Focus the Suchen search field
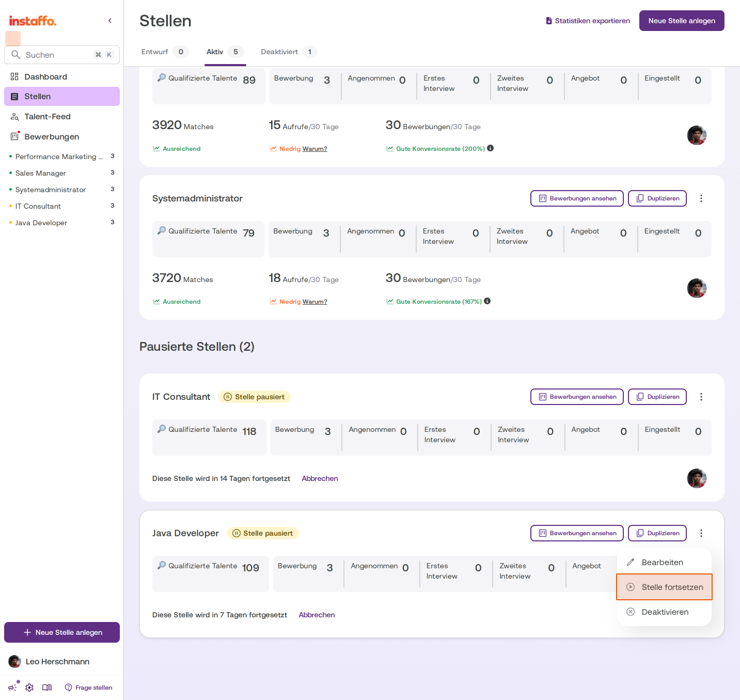The height and width of the screenshot is (700, 740). coord(62,55)
